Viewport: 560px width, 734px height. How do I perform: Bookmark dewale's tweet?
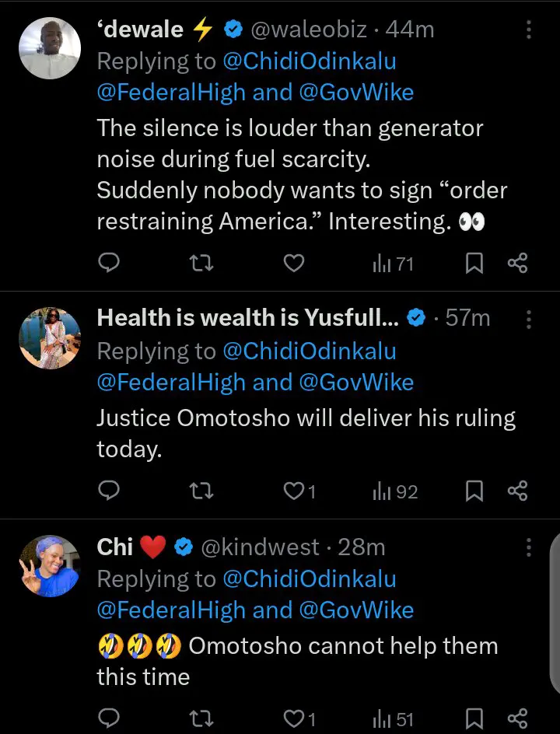pos(474,264)
